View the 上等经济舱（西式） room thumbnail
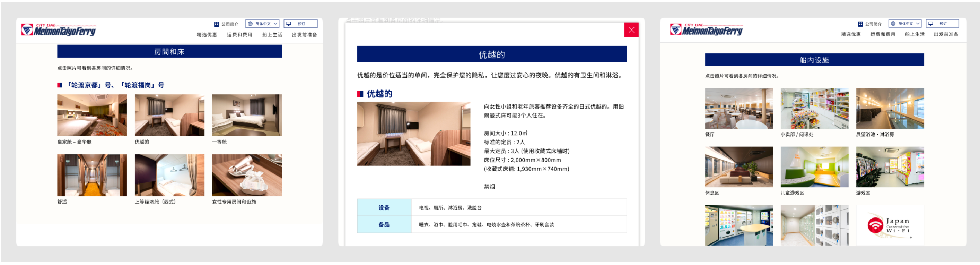 [x=169, y=175]
